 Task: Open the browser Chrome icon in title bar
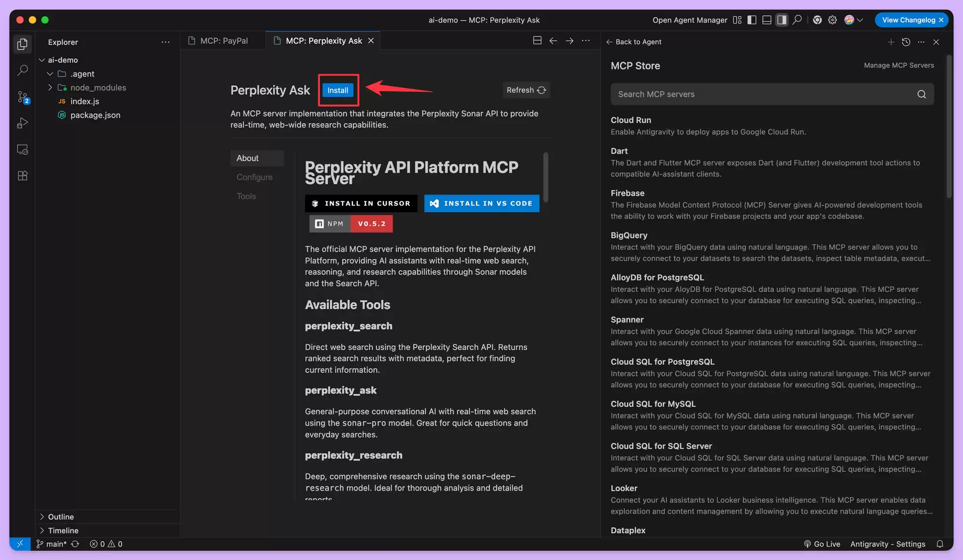pos(817,20)
